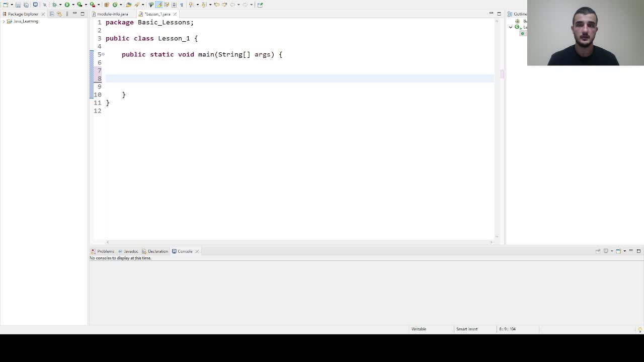Open the terminal/console toolbar icon
Viewport: 644px width, 362px height.
point(35,5)
